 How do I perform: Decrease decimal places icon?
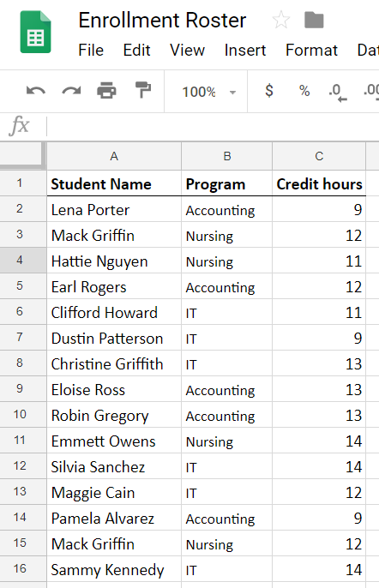tap(338, 93)
